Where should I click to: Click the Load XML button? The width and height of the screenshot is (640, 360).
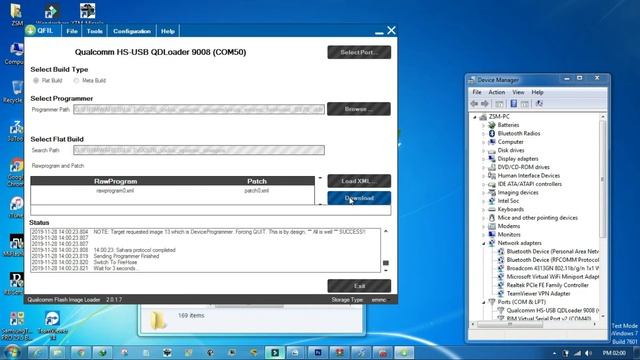pyautogui.click(x=359, y=181)
